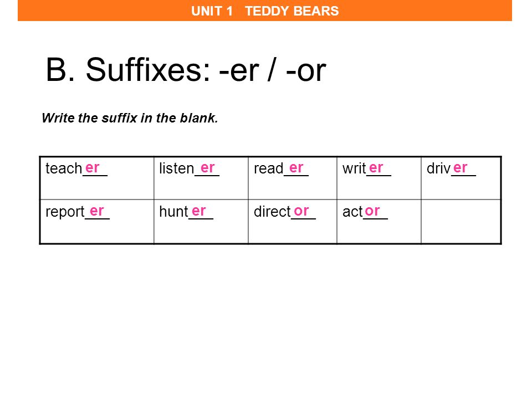Screen dimensions: 532x399
Task: Select the 'writ' table cell
Action: pos(379,178)
